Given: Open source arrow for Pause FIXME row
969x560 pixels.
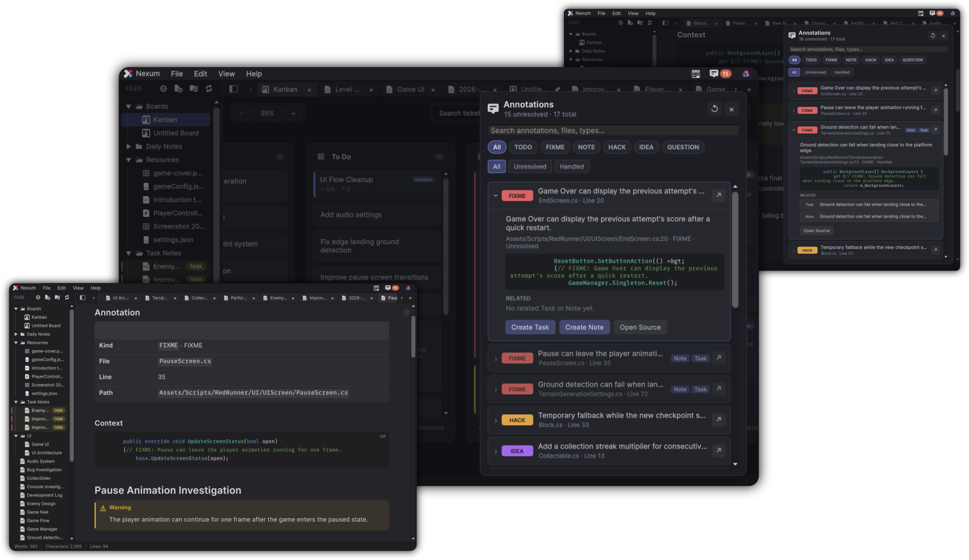Looking at the screenshot, I should click(719, 358).
